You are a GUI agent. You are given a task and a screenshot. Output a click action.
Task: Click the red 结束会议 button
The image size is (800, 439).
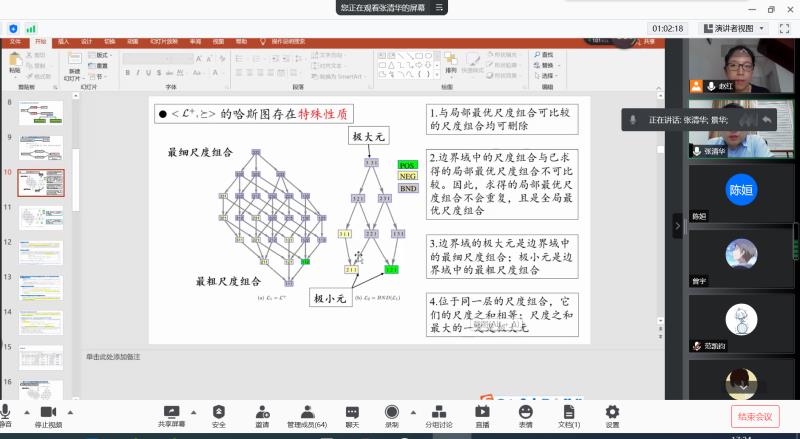click(755, 416)
